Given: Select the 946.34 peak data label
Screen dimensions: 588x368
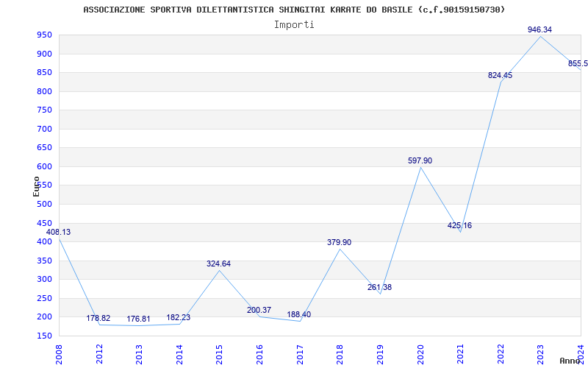Looking at the screenshot, I should coord(539,29).
